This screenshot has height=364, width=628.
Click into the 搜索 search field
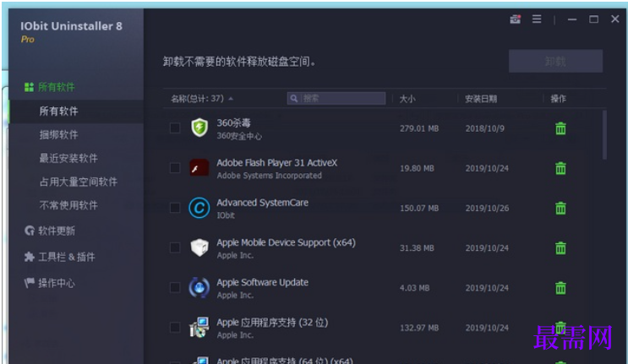[x=336, y=99]
